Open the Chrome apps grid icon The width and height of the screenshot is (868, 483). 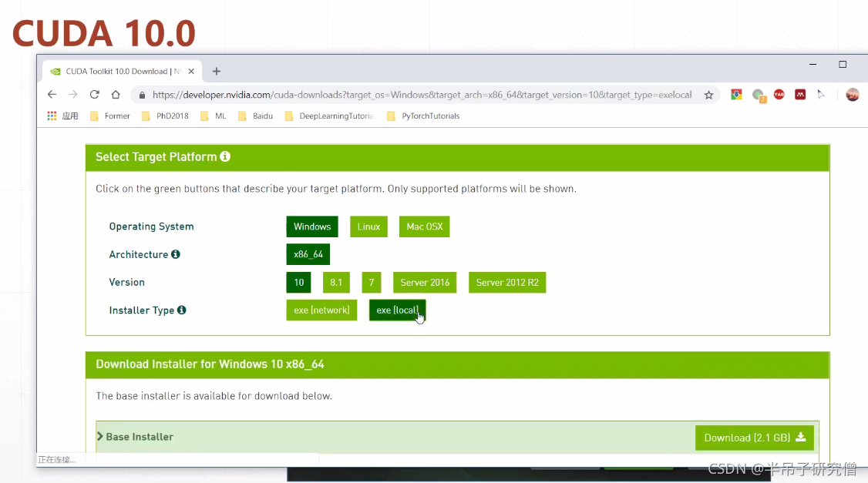tap(52, 116)
